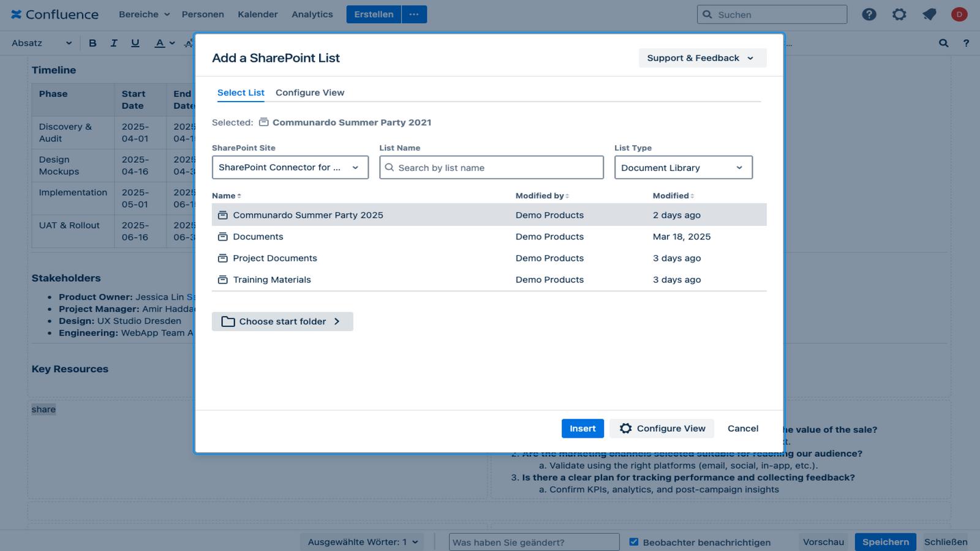
Task: Open the SharePoint Site dropdown
Action: point(290,168)
